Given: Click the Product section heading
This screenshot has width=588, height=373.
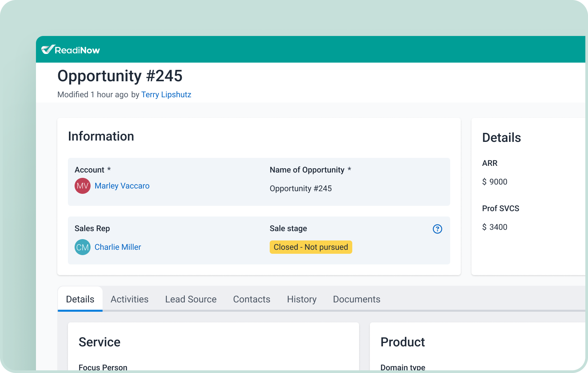Looking at the screenshot, I should pos(403,342).
